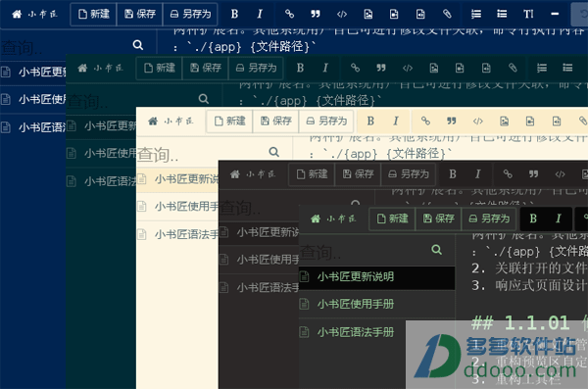Insert a link in the cream window
Image resolution: width=588 pixels, height=389 pixels.
coord(425,122)
